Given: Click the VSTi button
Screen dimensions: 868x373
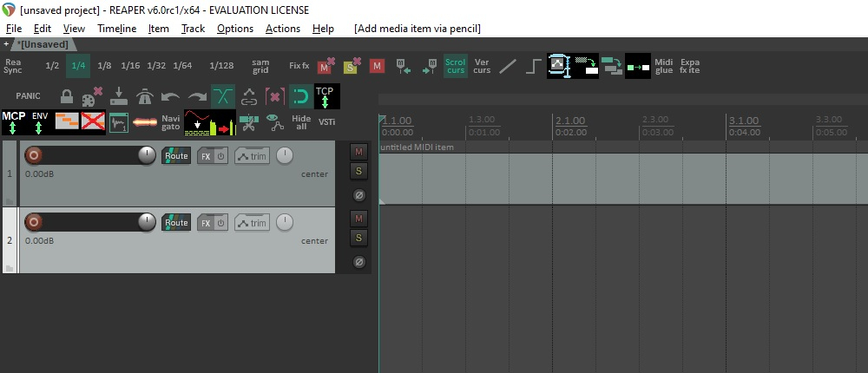Looking at the screenshot, I should 326,122.
